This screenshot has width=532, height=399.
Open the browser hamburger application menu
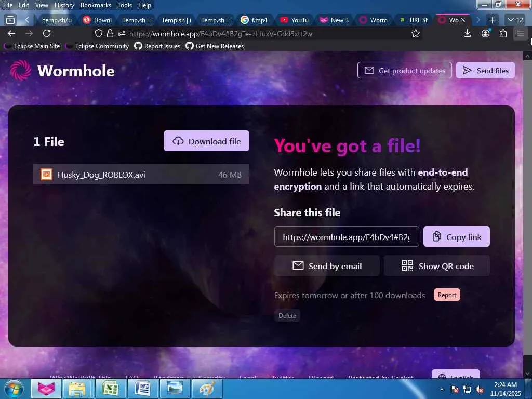pyautogui.click(x=521, y=33)
